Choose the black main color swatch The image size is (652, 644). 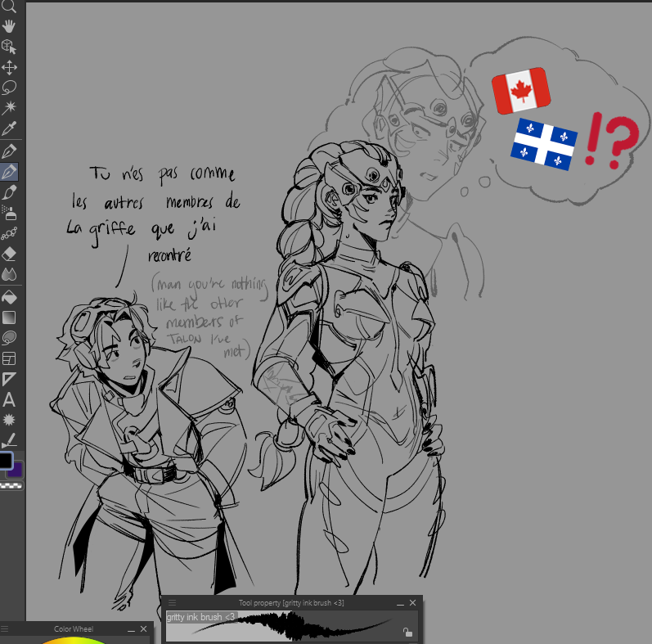6,461
